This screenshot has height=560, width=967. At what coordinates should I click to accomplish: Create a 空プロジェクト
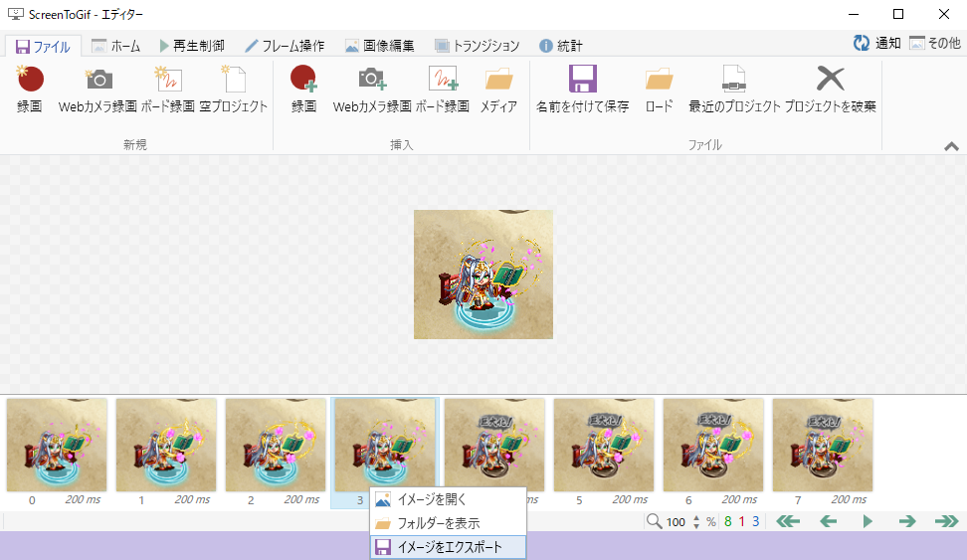(x=233, y=81)
